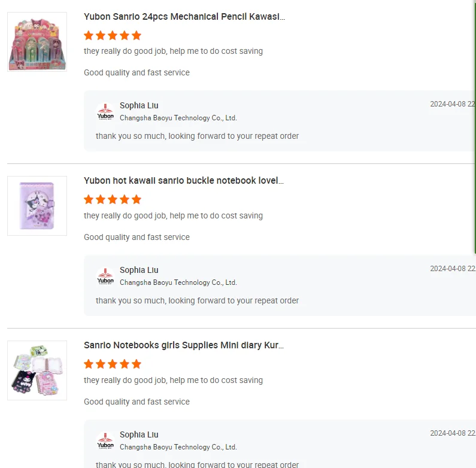Image resolution: width=476 pixels, height=468 pixels.
Task: Click the star rating under Sanrio Notebooks review
Action: coord(113,364)
